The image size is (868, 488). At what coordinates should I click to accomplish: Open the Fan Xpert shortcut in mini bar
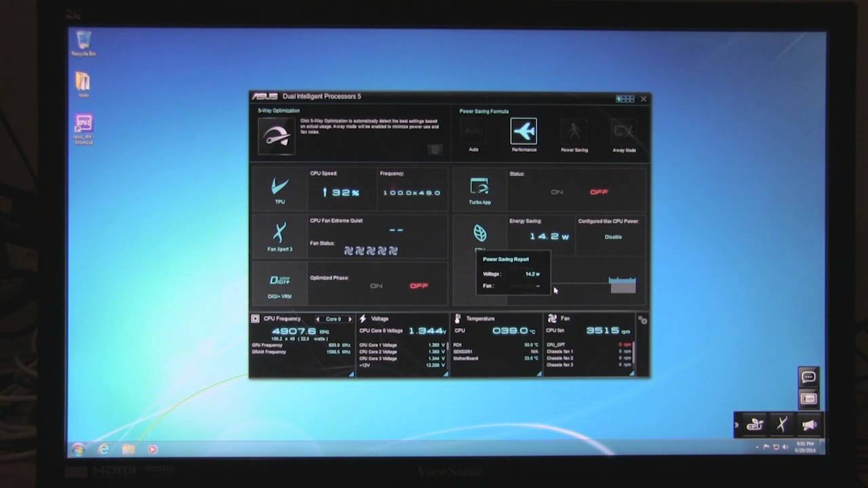tap(782, 425)
